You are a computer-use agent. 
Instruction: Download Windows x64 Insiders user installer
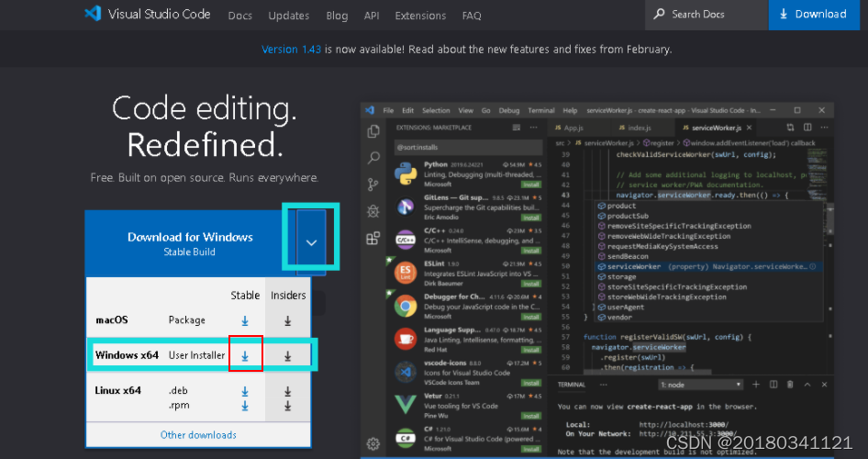point(287,356)
